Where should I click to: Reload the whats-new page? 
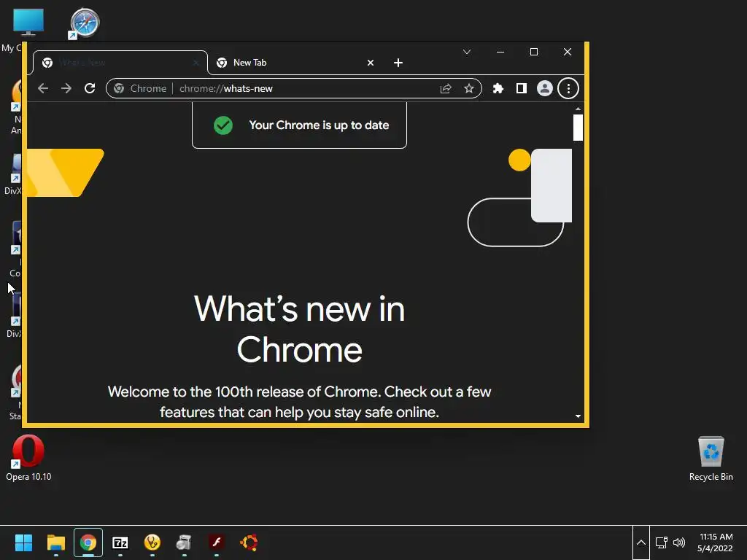[90, 88]
